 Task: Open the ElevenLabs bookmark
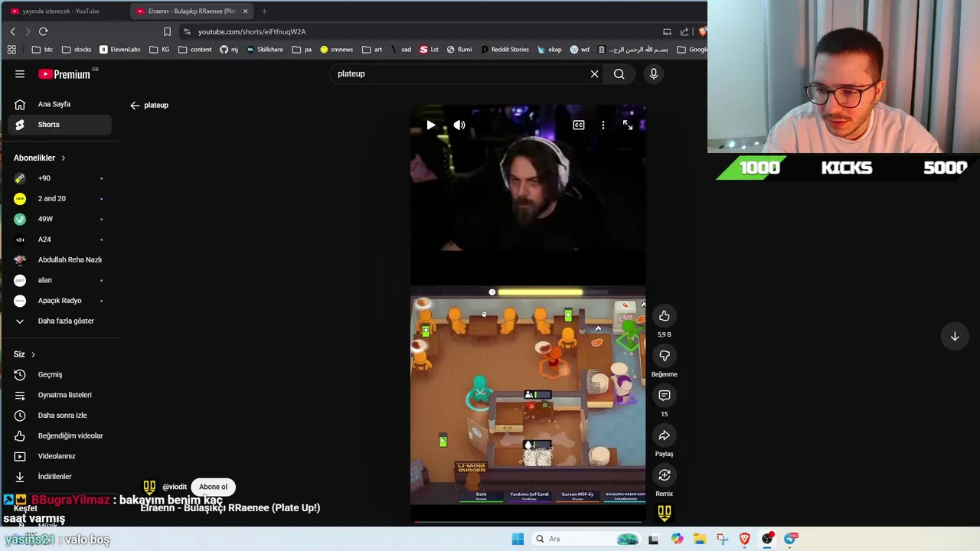(x=120, y=50)
